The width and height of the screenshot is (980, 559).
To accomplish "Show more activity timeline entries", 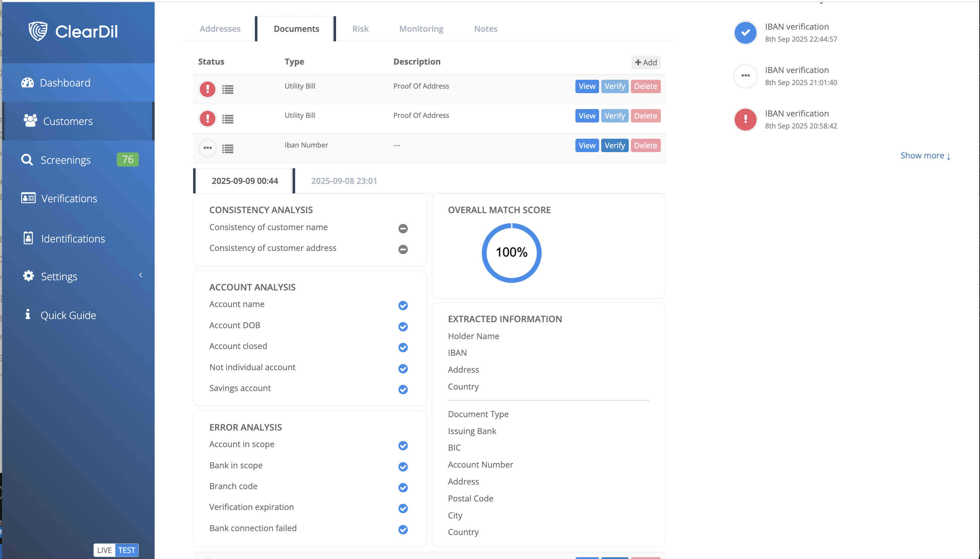I will [925, 156].
